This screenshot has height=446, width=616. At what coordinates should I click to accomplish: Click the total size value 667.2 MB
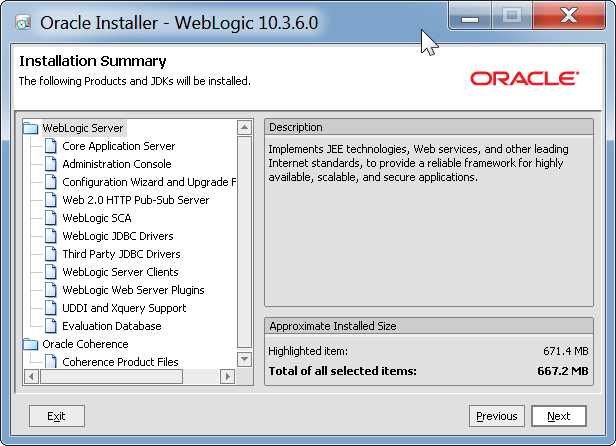563,371
